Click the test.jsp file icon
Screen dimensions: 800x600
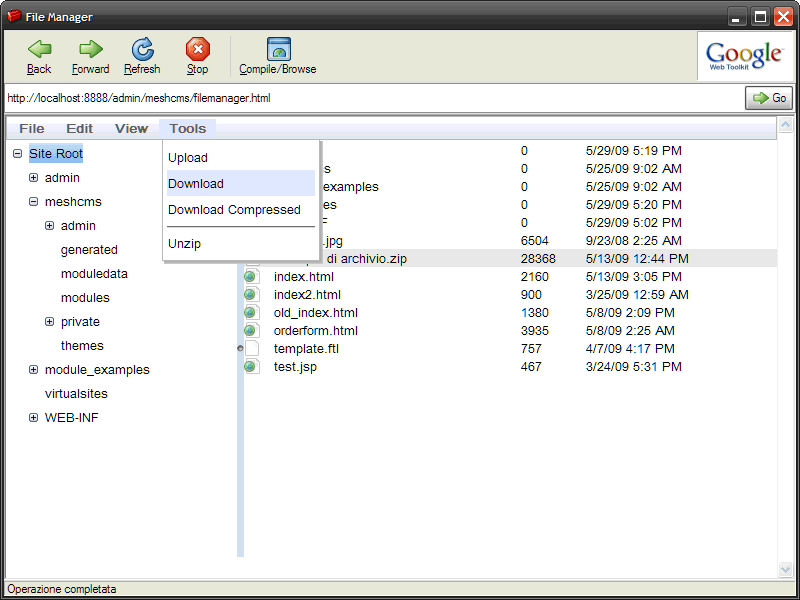pyautogui.click(x=252, y=367)
